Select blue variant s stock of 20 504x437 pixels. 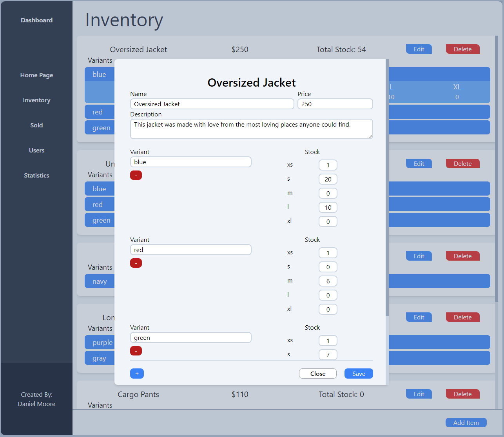point(328,179)
